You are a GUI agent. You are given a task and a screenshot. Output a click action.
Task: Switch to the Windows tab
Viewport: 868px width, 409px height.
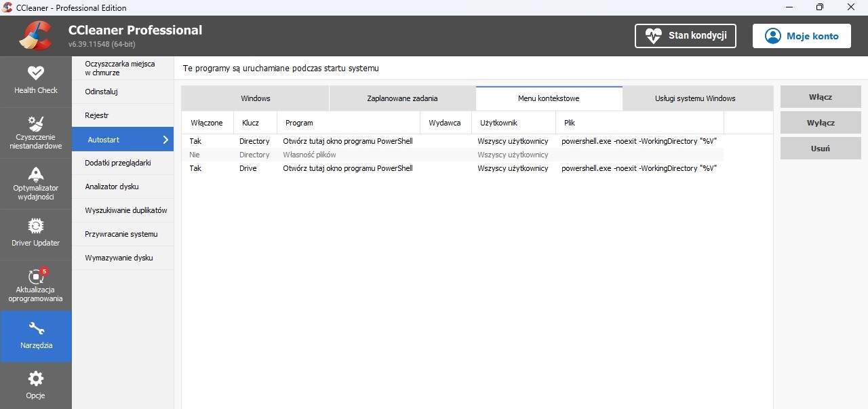point(255,98)
